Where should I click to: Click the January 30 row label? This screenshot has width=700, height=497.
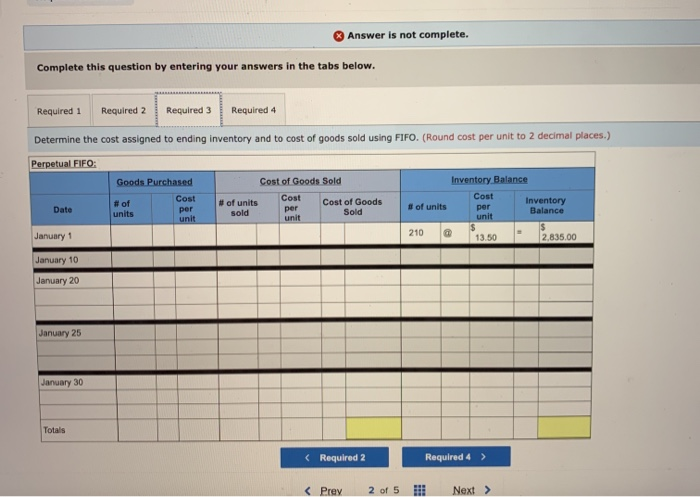(x=62, y=383)
